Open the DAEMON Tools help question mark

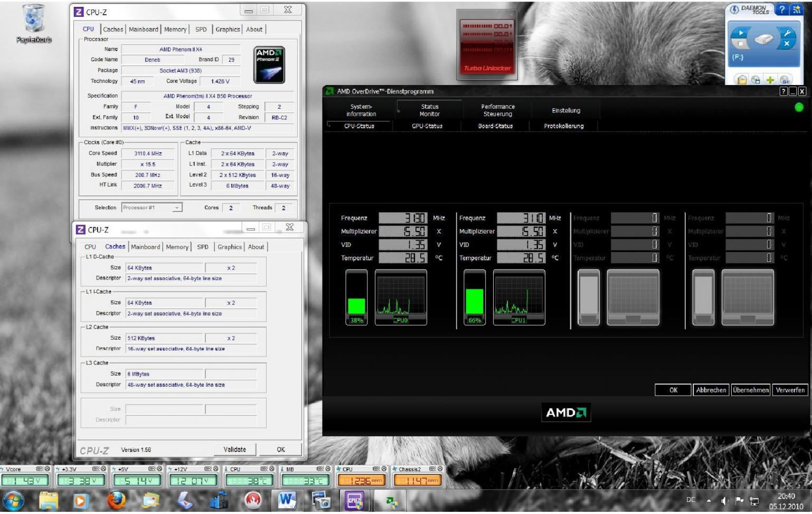pos(783,10)
